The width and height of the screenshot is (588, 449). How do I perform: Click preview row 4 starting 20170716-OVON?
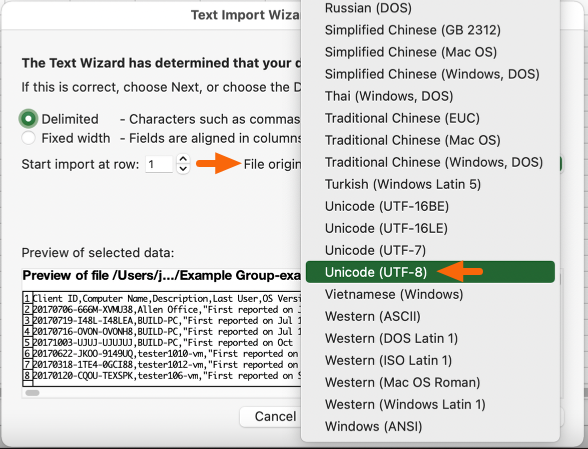click(162, 332)
